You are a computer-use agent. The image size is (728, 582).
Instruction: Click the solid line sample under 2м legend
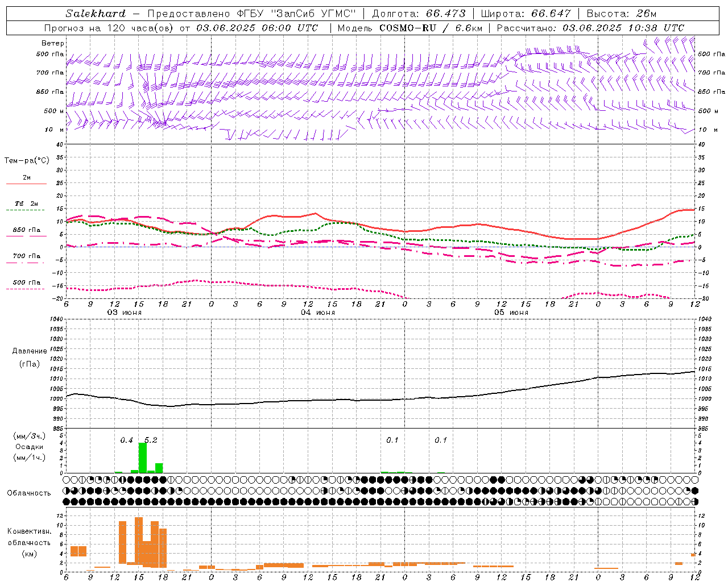pos(26,184)
